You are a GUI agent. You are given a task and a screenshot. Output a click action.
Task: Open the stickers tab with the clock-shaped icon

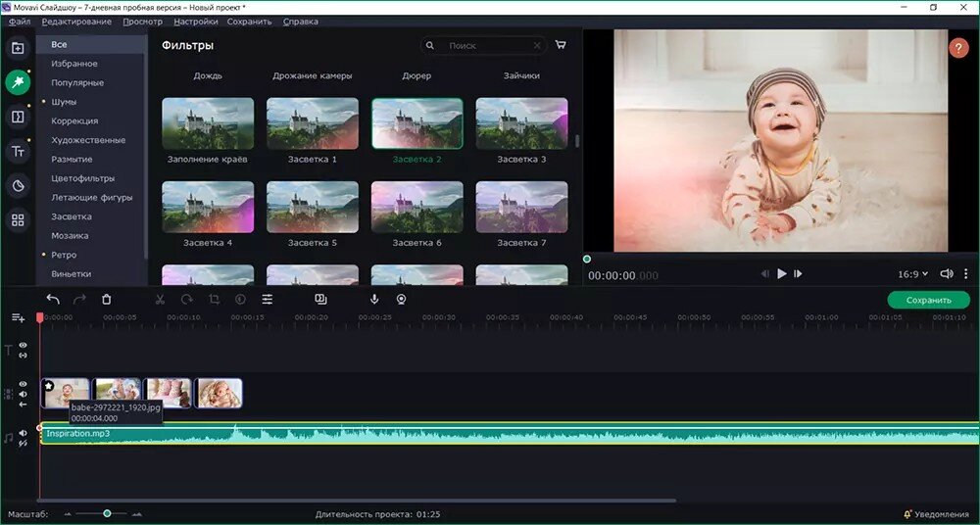click(x=18, y=186)
